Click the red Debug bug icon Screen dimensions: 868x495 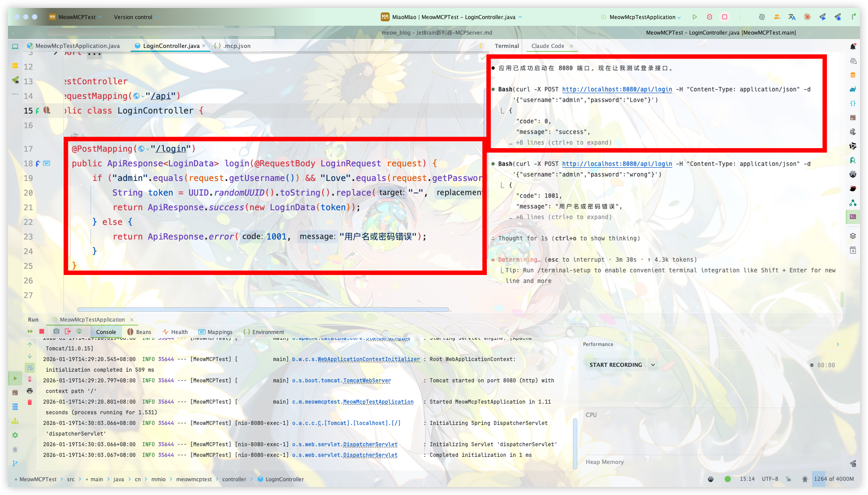coord(710,17)
